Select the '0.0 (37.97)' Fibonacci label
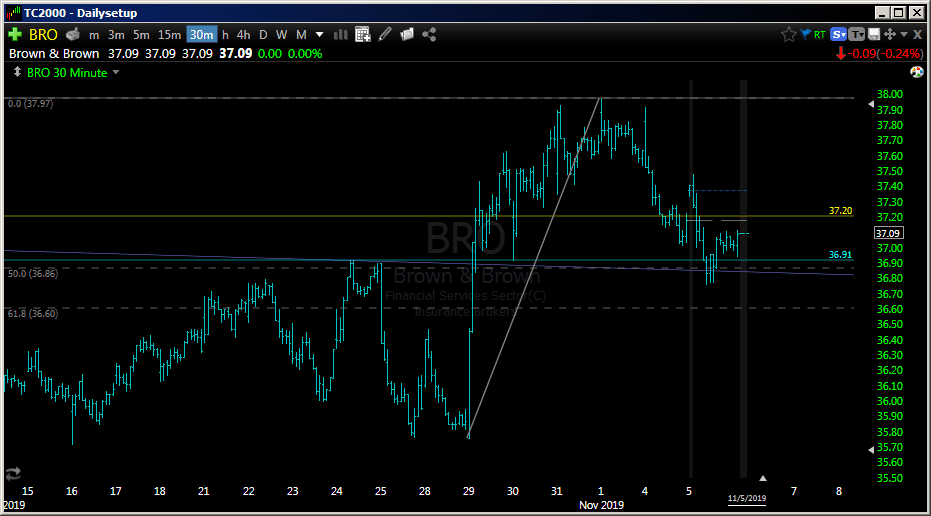 coord(30,103)
